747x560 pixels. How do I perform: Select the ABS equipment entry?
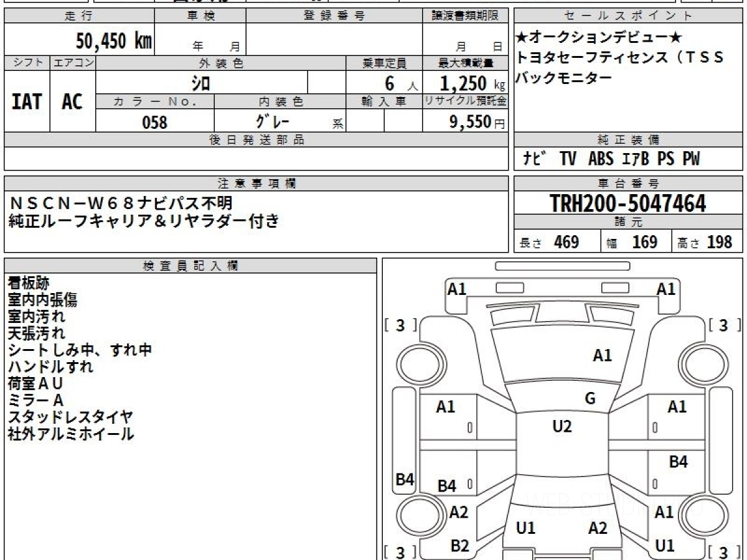pos(601,159)
